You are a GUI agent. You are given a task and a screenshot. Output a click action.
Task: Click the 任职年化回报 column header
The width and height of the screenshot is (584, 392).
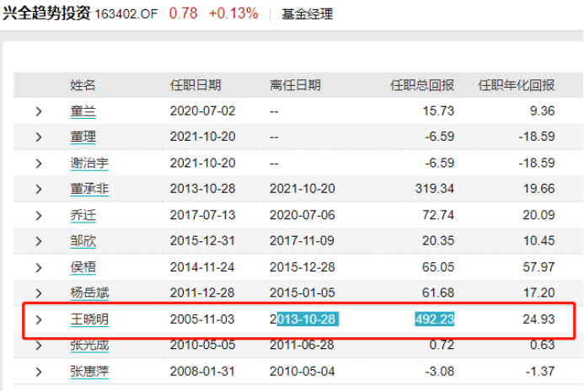(517, 85)
